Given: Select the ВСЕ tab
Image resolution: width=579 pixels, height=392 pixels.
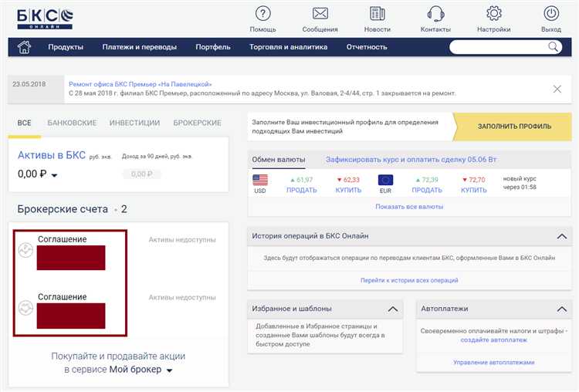Looking at the screenshot, I should (x=25, y=123).
